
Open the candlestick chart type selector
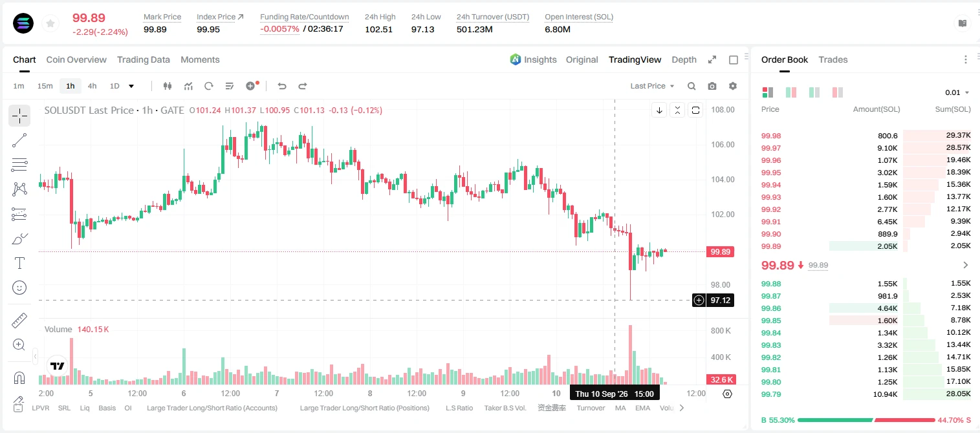[168, 86]
